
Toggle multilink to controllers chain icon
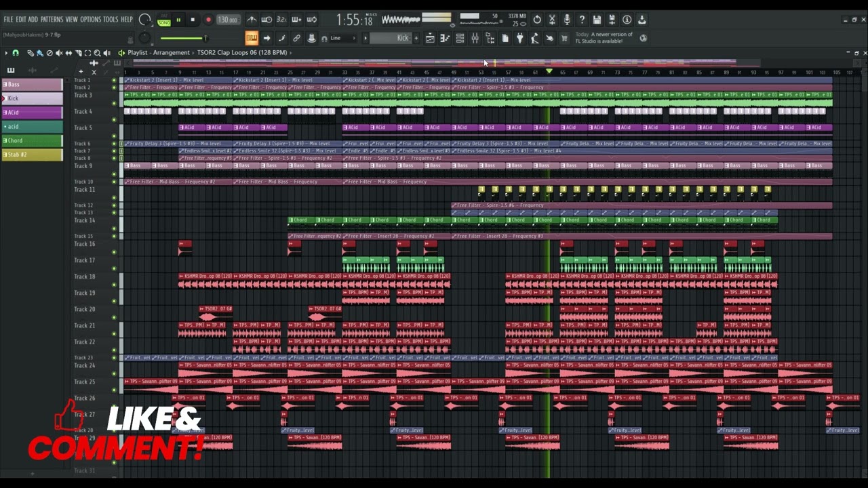click(296, 38)
